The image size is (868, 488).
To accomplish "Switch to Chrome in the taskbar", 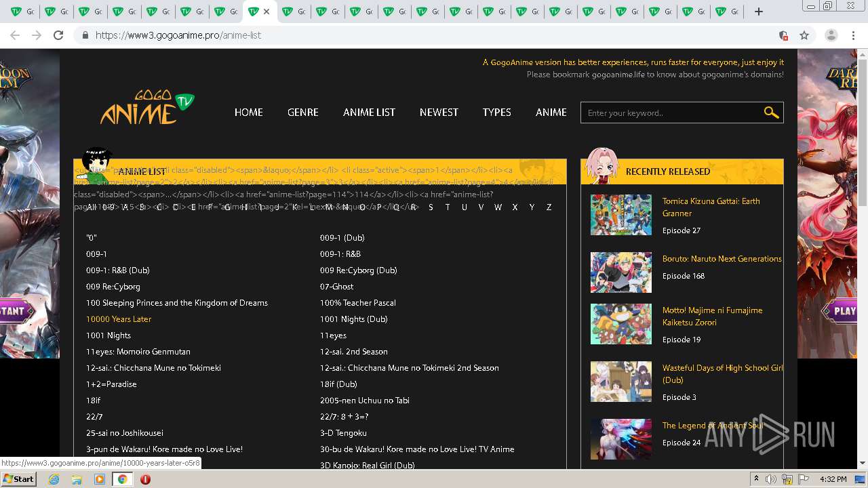I will click(122, 479).
